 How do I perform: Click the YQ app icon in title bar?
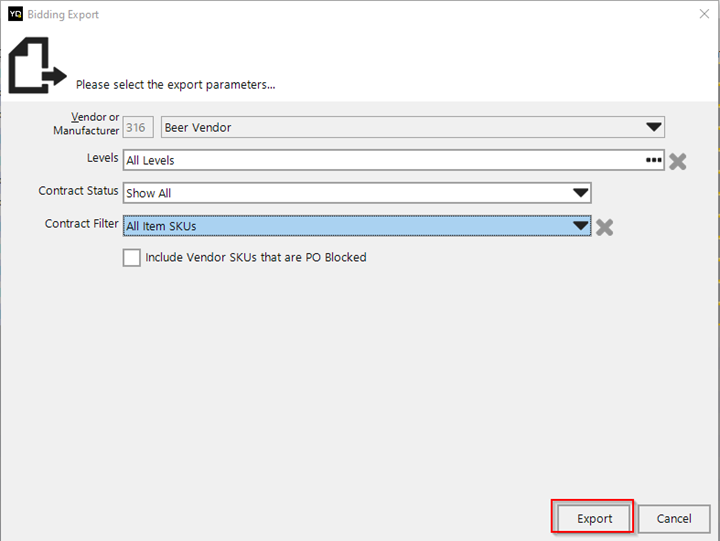15,14
